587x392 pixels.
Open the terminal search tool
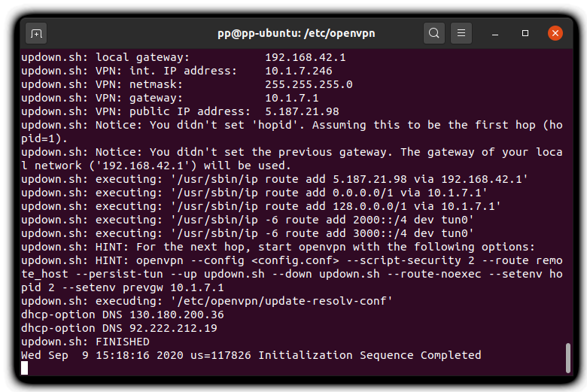pos(434,33)
